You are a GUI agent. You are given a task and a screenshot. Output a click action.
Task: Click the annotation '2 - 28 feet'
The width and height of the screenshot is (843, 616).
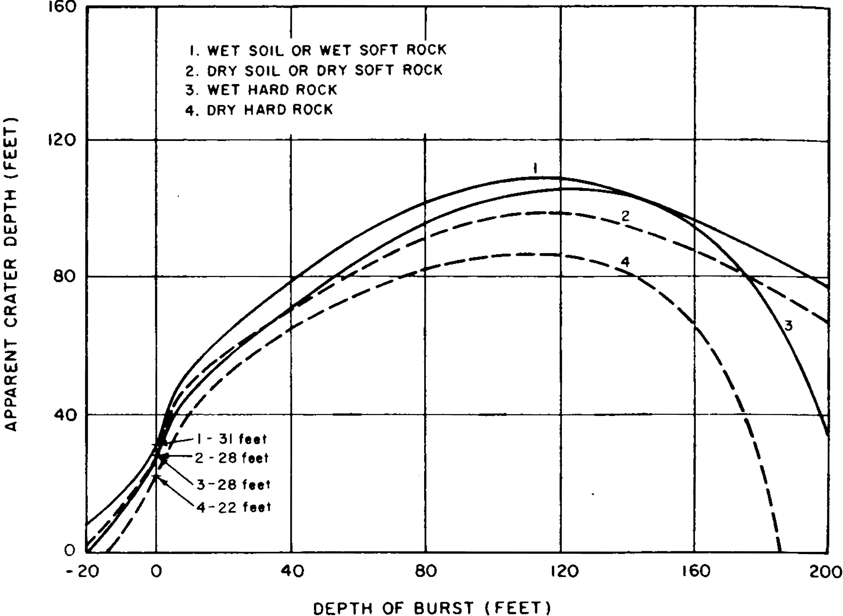[232, 458]
